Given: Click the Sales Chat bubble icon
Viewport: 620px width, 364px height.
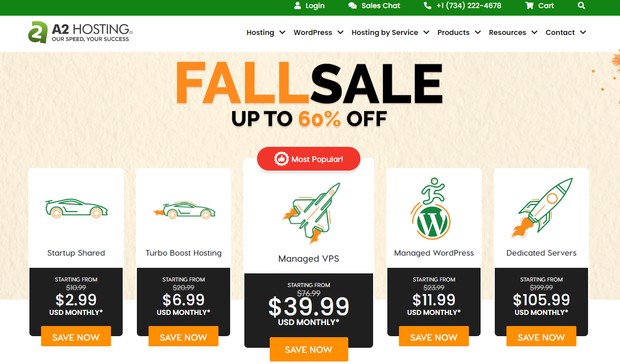Looking at the screenshot, I should click(352, 6).
